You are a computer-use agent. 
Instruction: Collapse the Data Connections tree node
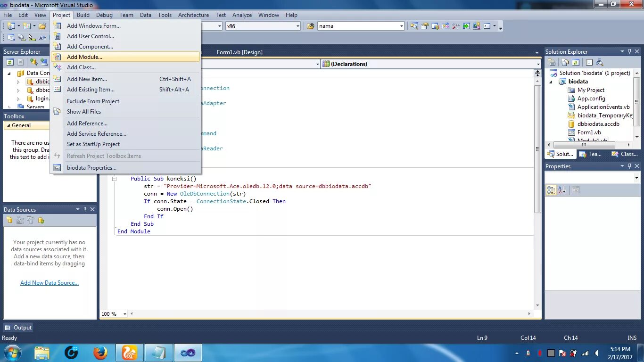pyautogui.click(x=8, y=73)
